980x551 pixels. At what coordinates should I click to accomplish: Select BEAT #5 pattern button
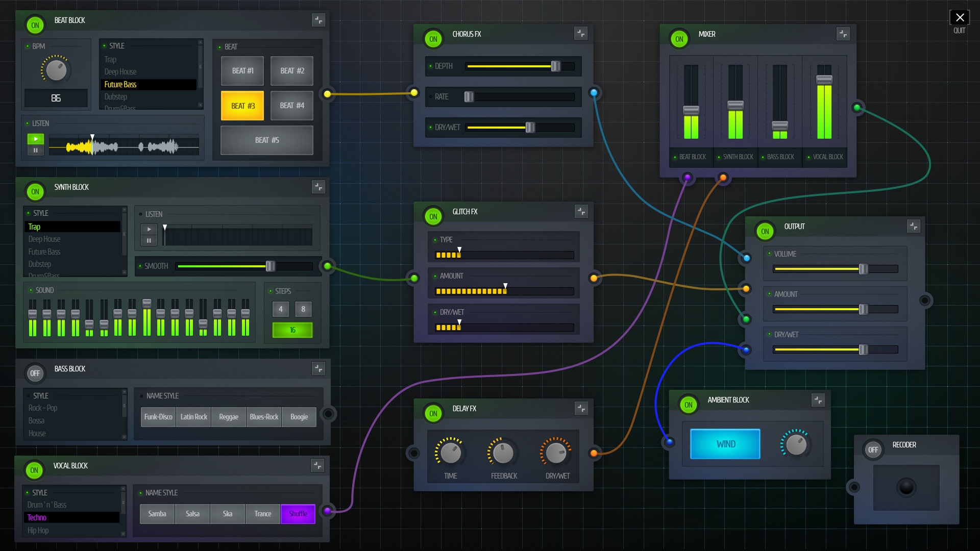(267, 139)
